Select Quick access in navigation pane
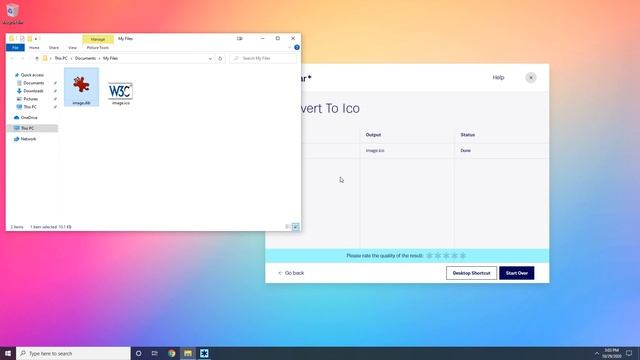Viewport: 640px width, 360px height. 32,75
